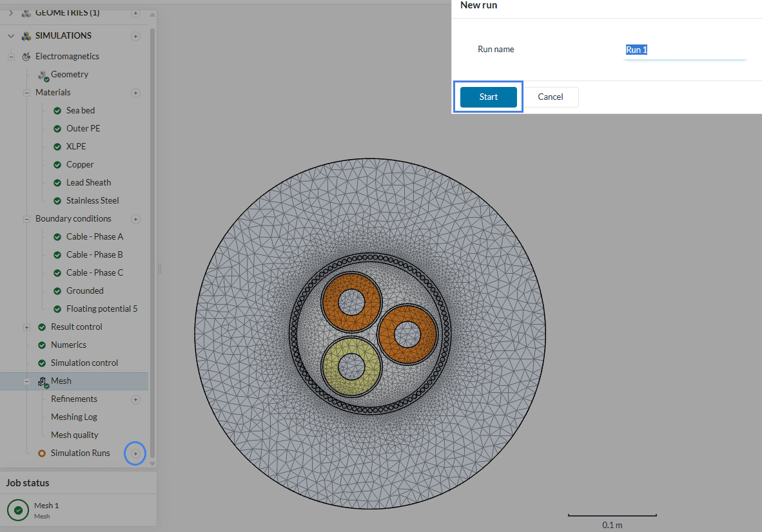Select the Copper material entry
Viewport: 762px width, 532px height.
(80, 165)
